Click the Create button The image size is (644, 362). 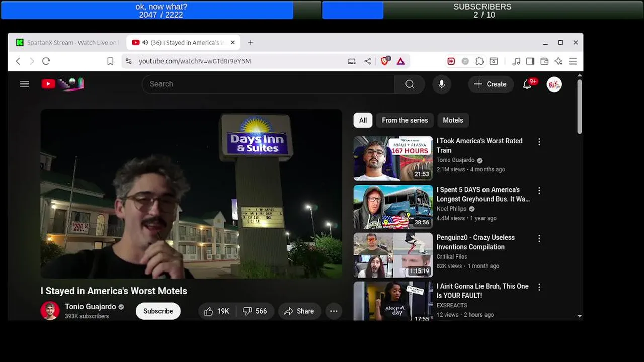click(x=491, y=84)
